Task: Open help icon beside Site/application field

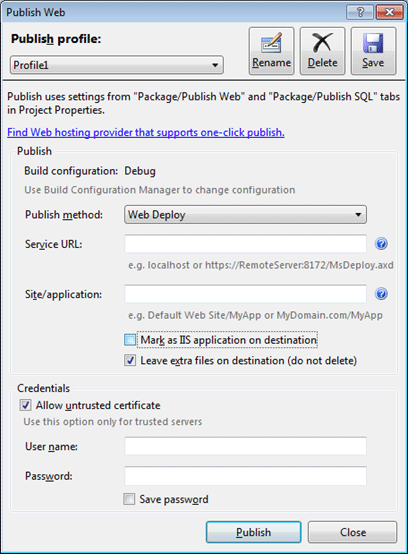Action: coord(381,294)
